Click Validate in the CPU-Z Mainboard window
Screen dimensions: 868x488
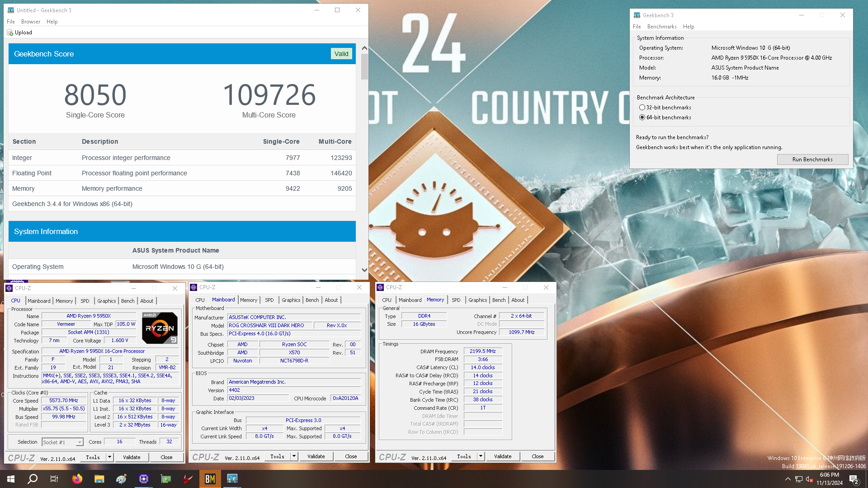pyautogui.click(x=316, y=456)
